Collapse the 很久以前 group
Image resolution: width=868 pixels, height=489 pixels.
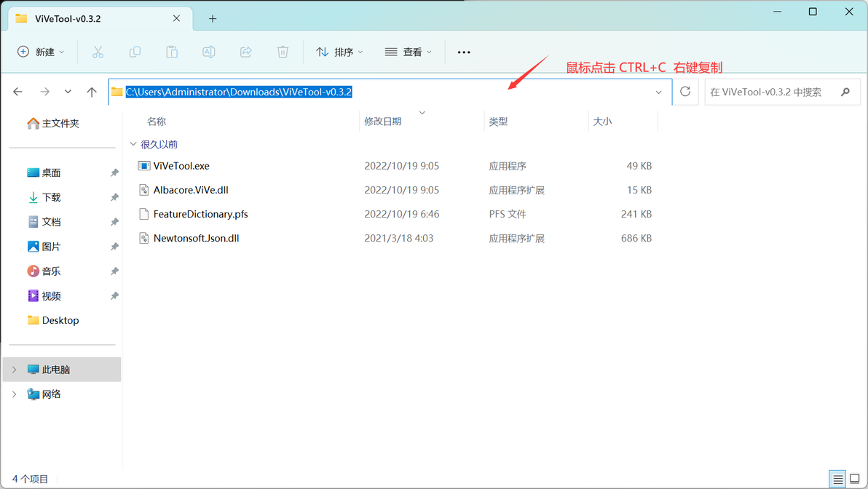133,144
